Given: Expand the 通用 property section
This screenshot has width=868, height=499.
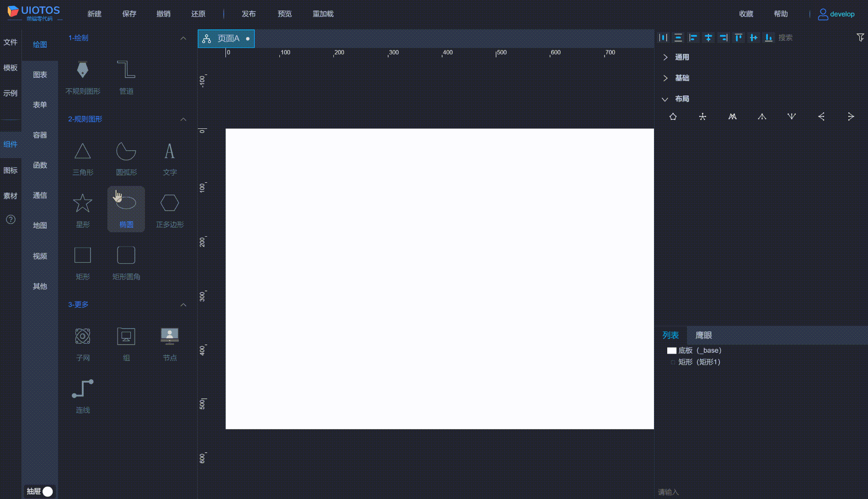Looking at the screenshot, I should (681, 57).
